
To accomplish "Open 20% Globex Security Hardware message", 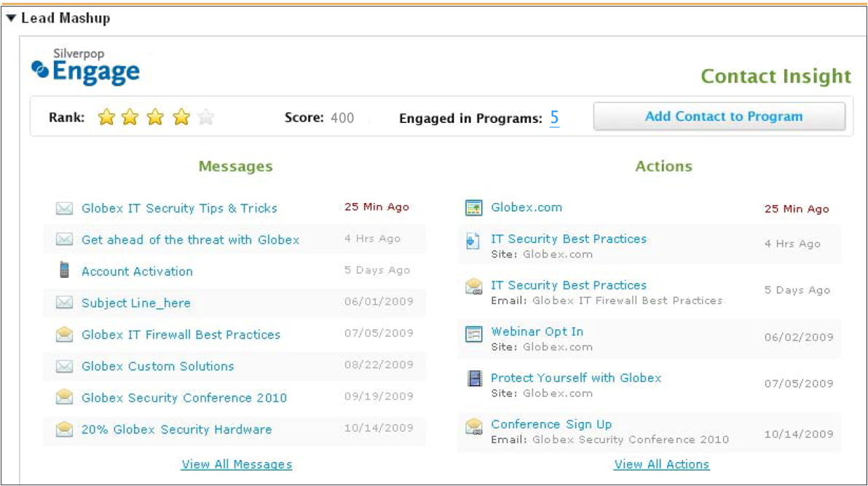I will [x=177, y=429].
